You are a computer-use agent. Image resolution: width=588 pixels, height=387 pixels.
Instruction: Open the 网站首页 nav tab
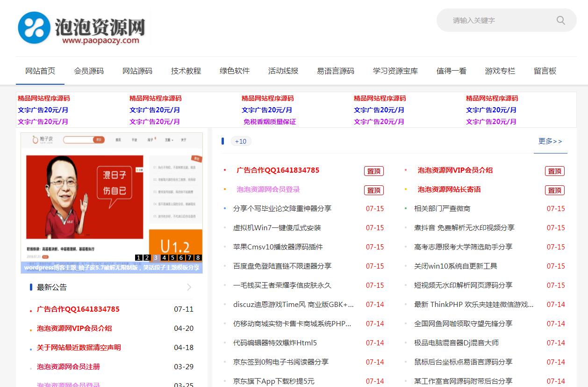coord(40,71)
